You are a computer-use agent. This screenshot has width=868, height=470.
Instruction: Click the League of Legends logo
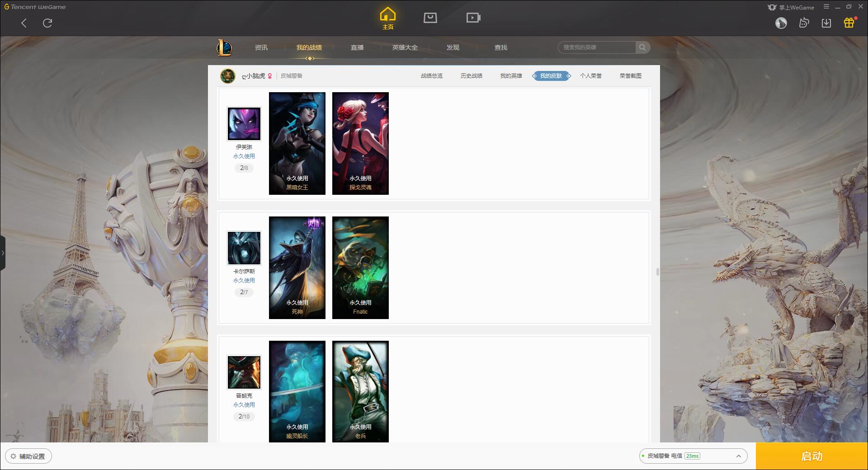point(224,47)
